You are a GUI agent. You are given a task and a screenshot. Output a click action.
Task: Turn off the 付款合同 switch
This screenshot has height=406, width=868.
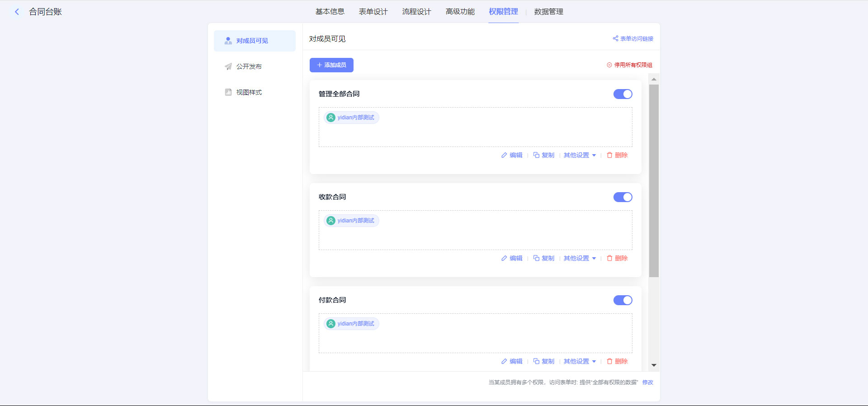coord(623,300)
